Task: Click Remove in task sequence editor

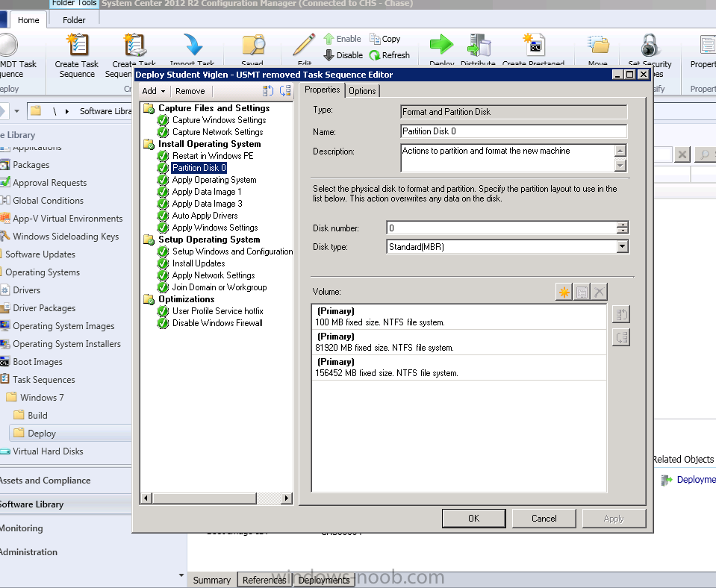Action: [x=190, y=91]
